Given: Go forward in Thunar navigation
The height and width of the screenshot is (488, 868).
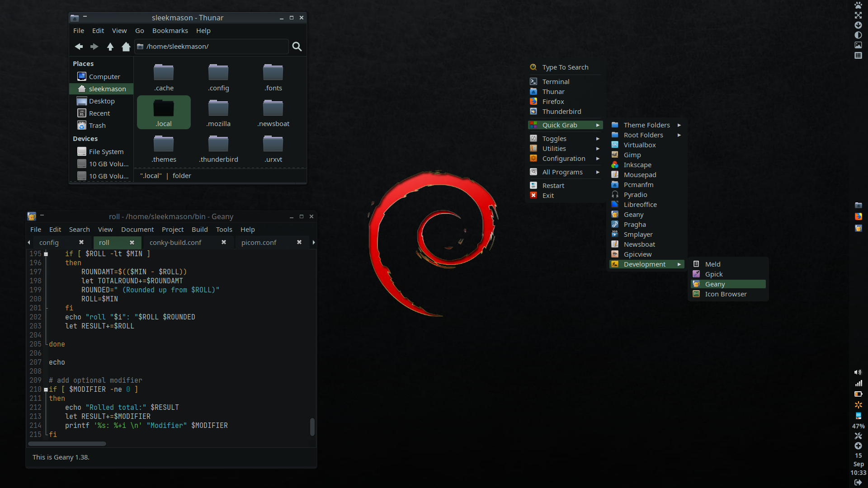Looking at the screenshot, I should tap(94, 47).
